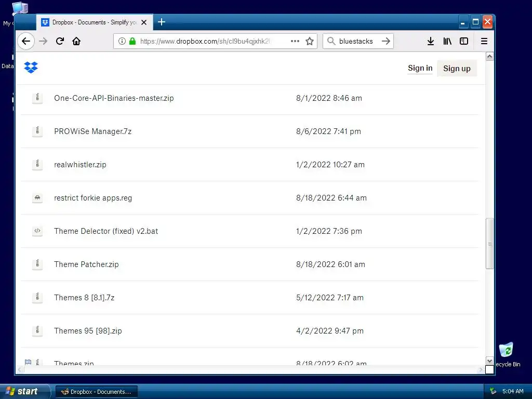Image resolution: width=532 pixels, height=399 pixels.
Task: Click archive icon beside realwhistler.zip
Action: (37, 165)
